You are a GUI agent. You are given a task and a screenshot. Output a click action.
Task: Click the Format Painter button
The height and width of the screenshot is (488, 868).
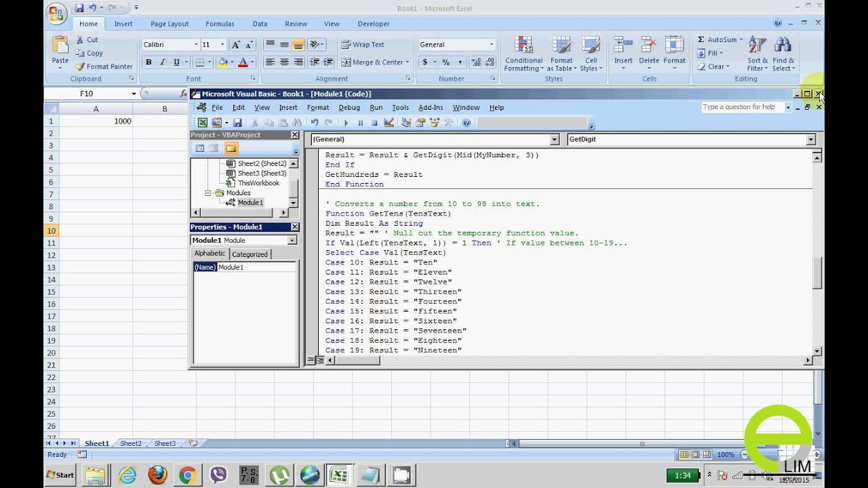pyautogui.click(x=104, y=66)
